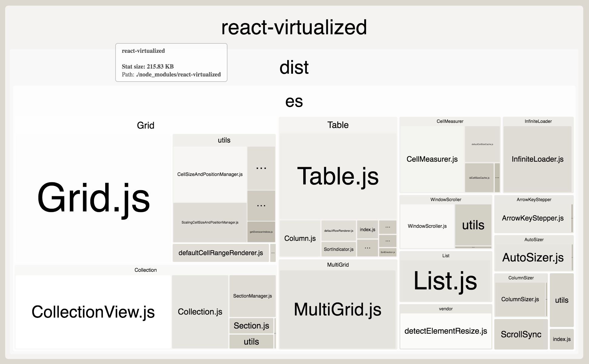Screen dimensions: 589x364
Task: Click the List.js treemap block
Action: click(445, 281)
